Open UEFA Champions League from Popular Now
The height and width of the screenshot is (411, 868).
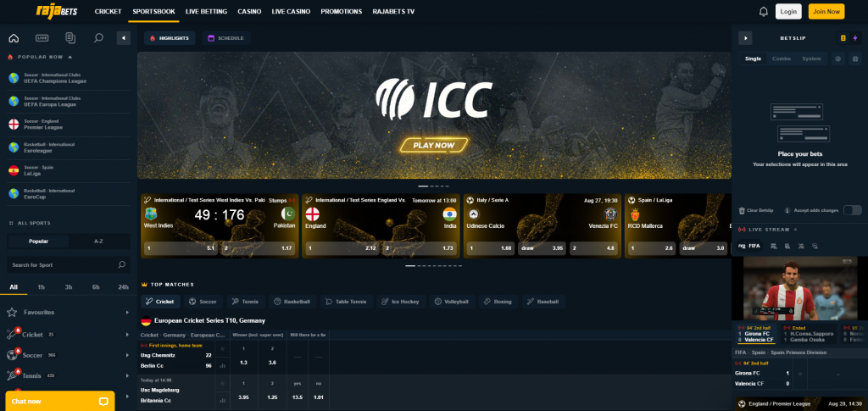69,78
